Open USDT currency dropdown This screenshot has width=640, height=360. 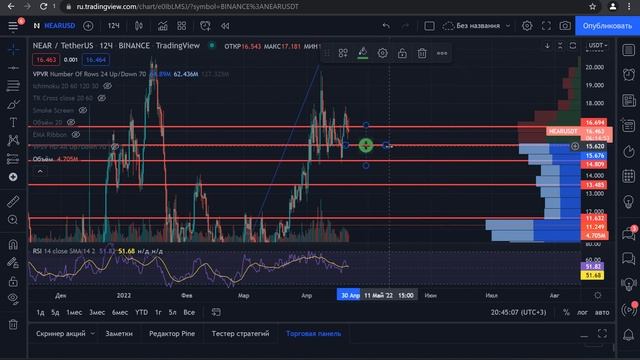[x=598, y=45]
